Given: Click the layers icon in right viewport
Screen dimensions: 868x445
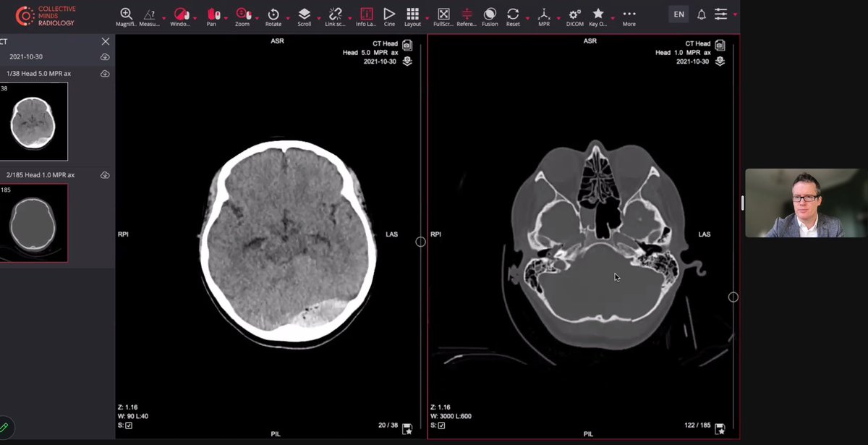Looking at the screenshot, I should pyautogui.click(x=720, y=62).
